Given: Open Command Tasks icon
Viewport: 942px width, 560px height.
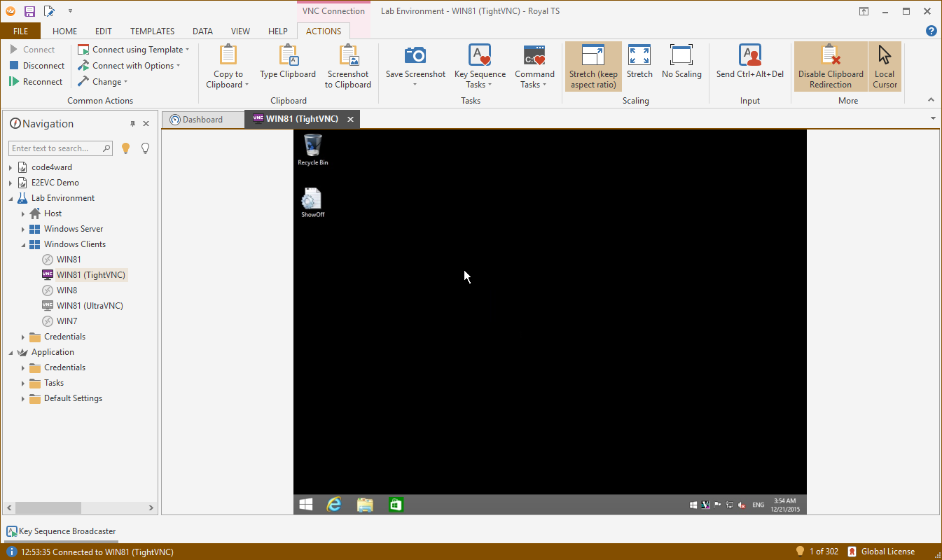Looking at the screenshot, I should (534, 55).
